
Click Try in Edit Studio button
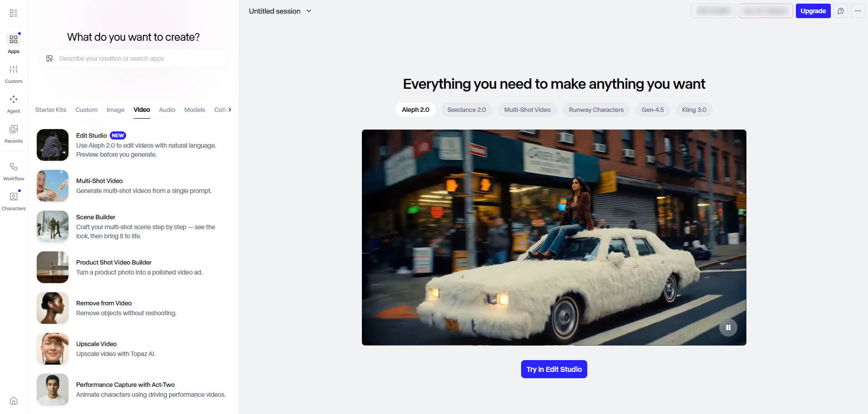(x=554, y=369)
